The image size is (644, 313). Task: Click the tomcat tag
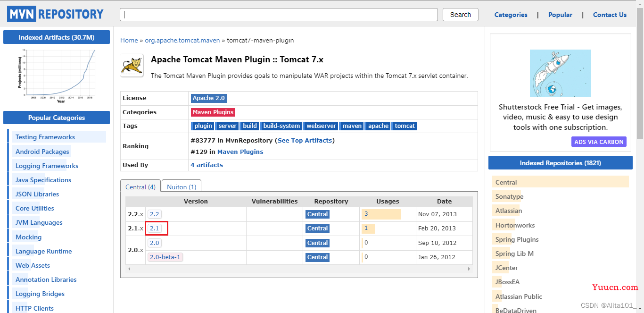point(405,126)
